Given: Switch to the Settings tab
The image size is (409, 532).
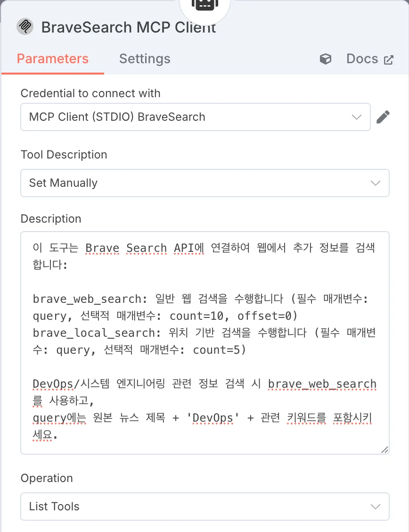Looking at the screenshot, I should [144, 58].
